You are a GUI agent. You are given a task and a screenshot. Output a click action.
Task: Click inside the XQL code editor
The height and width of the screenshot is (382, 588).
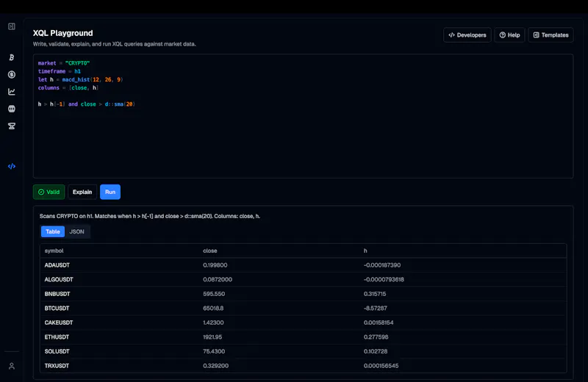[303, 116]
